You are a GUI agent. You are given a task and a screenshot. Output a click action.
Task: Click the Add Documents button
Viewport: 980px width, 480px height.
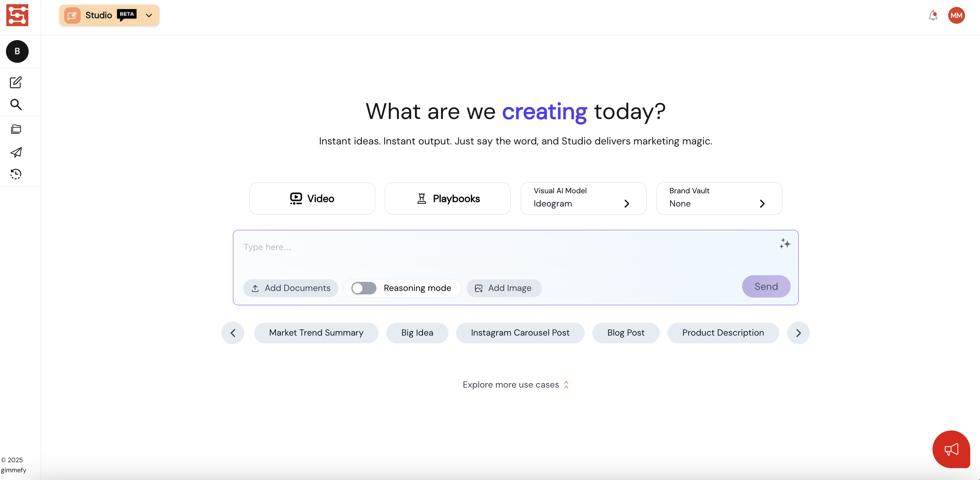[291, 288]
